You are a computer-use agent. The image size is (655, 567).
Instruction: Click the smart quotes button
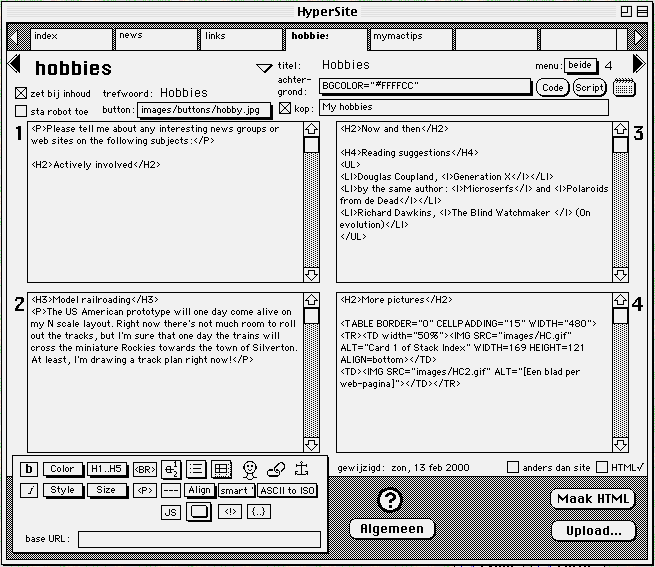click(x=236, y=491)
